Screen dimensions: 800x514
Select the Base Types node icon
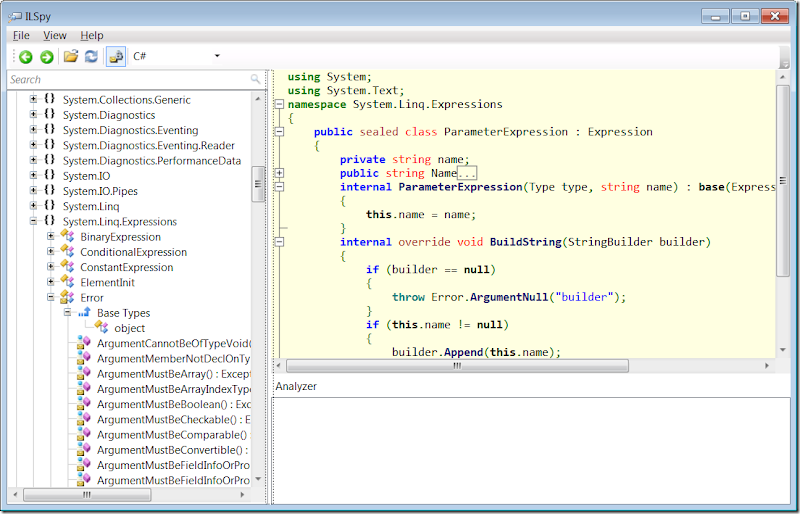click(84, 313)
